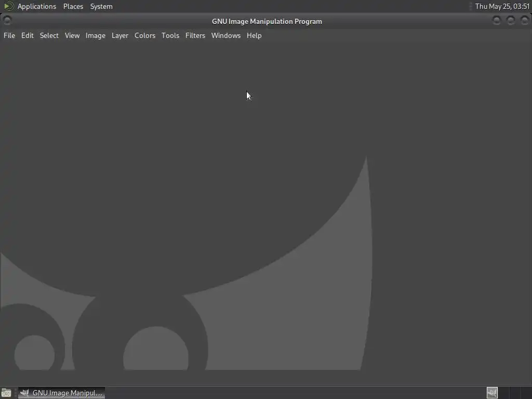Open the Tools menu
Image resolution: width=532 pixels, height=399 pixels.
(x=170, y=36)
